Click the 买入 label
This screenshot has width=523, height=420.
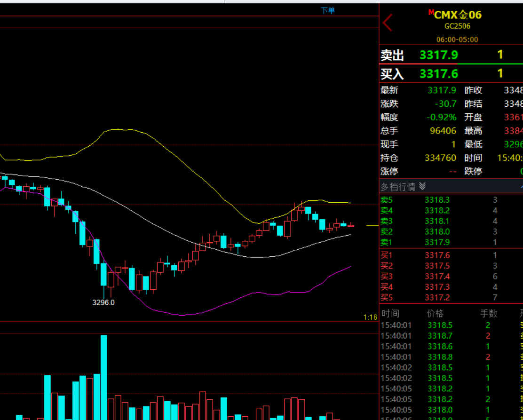[392, 74]
